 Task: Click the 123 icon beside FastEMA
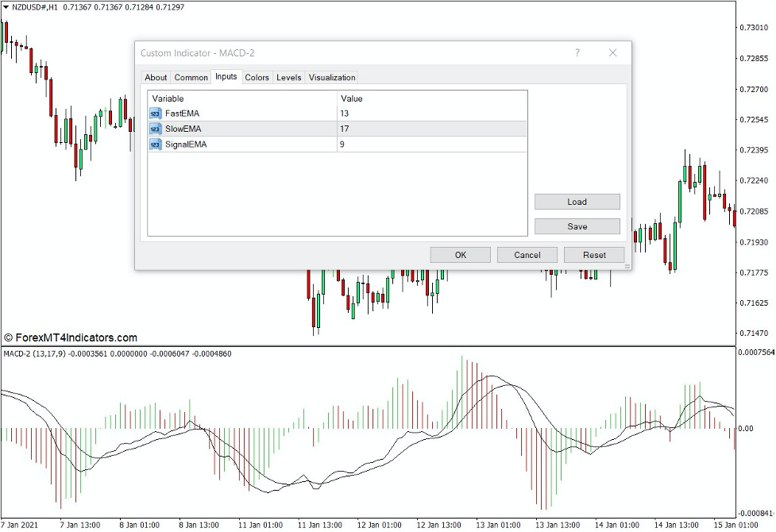[x=156, y=113]
